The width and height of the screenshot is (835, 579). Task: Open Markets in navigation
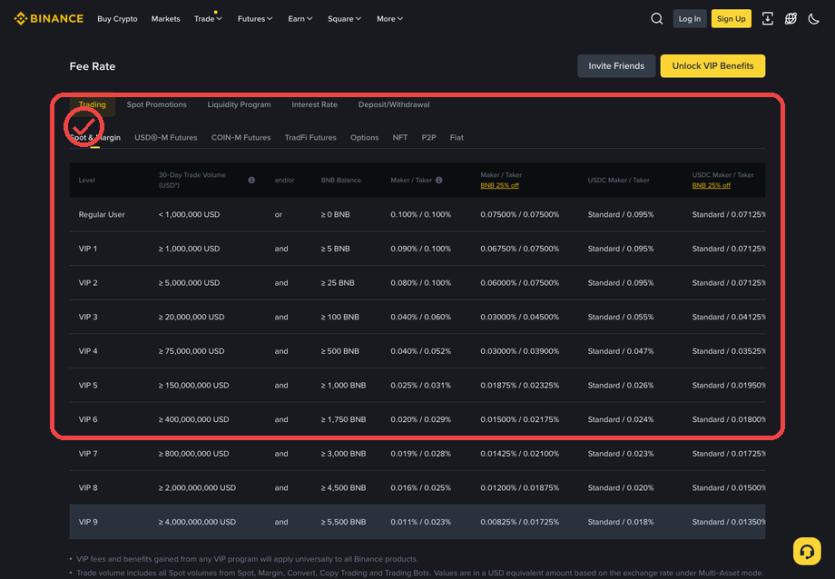pyautogui.click(x=166, y=19)
